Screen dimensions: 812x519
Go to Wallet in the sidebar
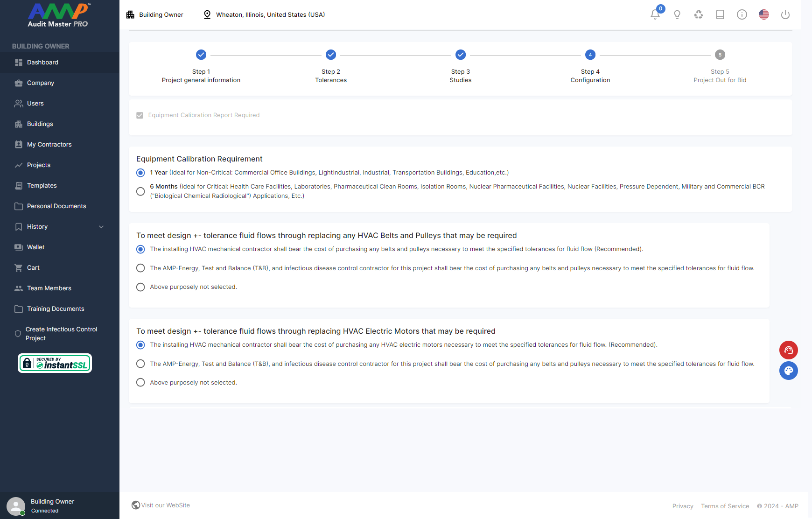pos(36,247)
